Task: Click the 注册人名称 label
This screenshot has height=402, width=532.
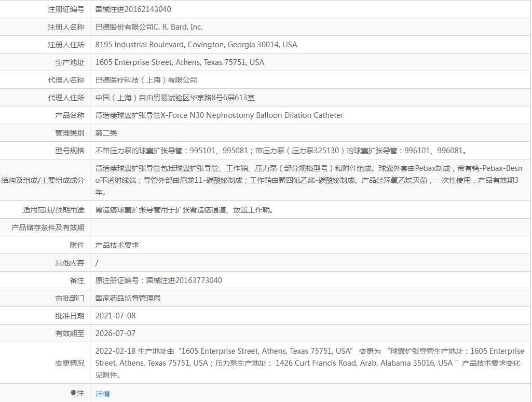Action: coord(66,27)
